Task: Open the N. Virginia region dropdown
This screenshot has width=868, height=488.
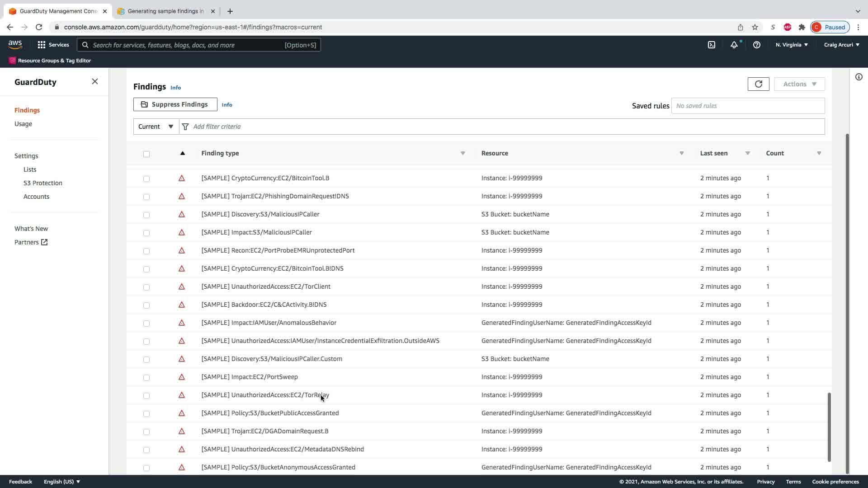Action: pyautogui.click(x=791, y=45)
